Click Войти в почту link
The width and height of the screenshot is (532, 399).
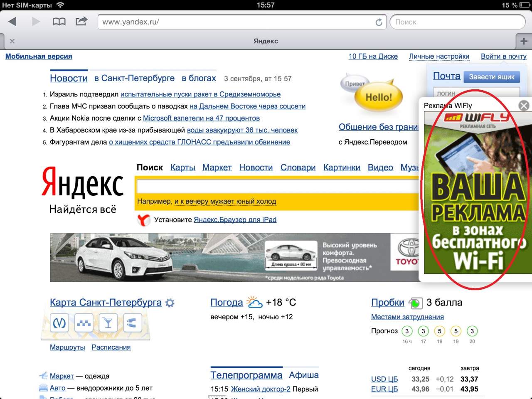pos(504,57)
